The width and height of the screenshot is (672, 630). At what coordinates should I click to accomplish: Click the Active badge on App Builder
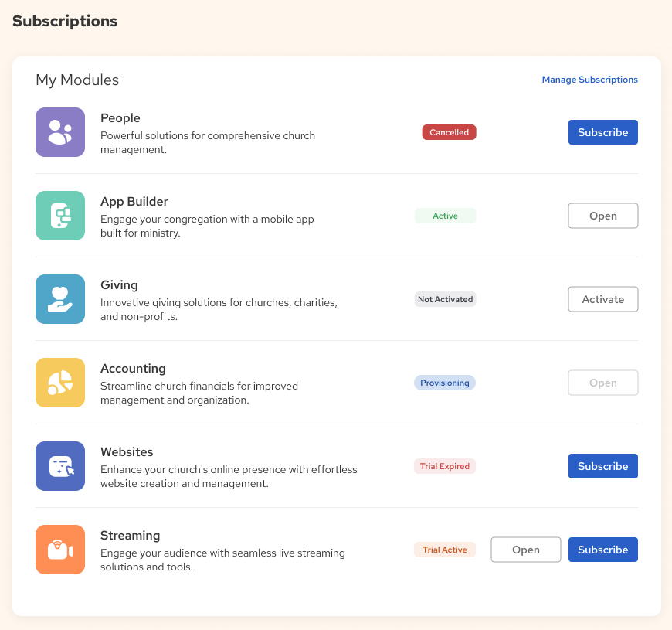coord(445,216)
